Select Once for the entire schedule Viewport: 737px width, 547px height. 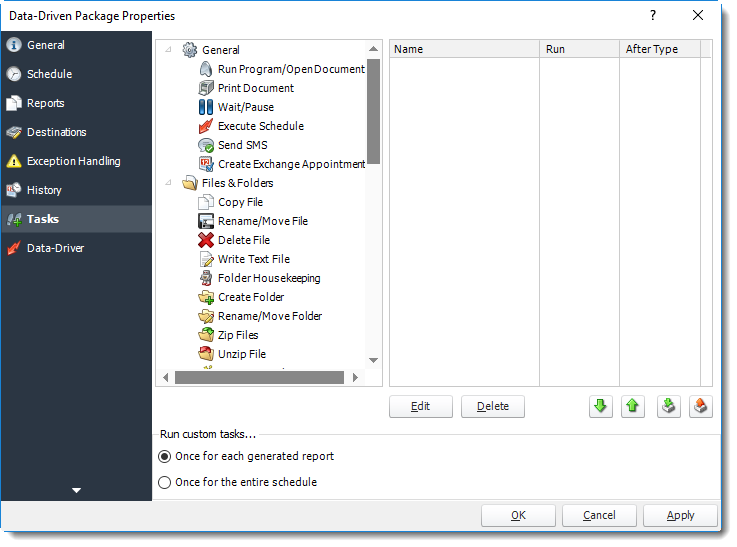[x=164, y=482]
